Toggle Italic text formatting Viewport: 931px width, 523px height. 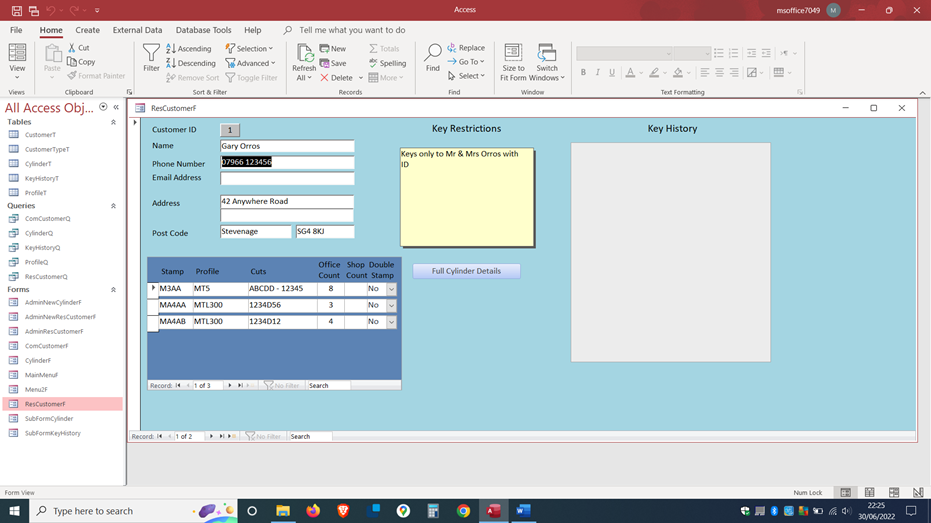pyautogui.click(x=598, y=73)
